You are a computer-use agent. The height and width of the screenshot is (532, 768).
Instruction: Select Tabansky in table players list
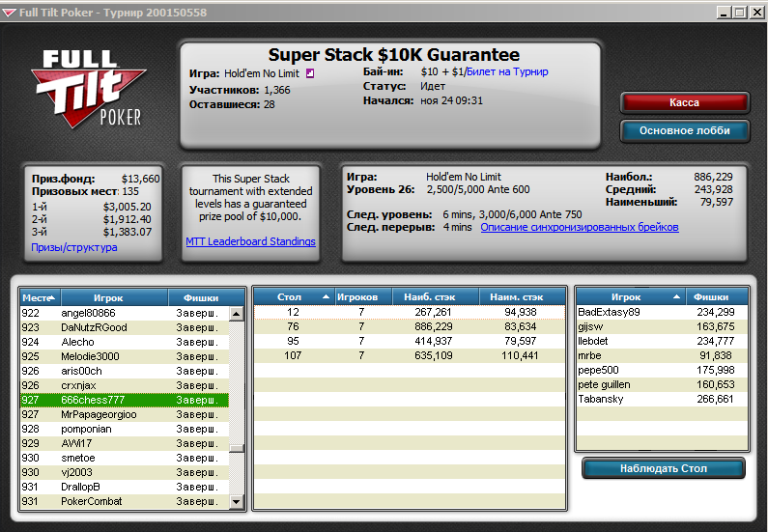[662, 399]
